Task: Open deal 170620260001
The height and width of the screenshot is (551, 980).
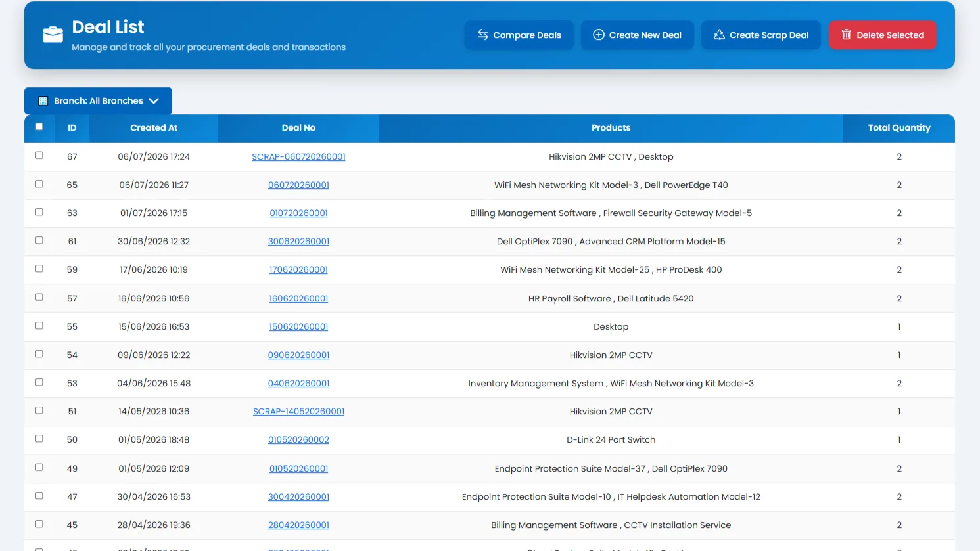Action: [x=298, y=270]
